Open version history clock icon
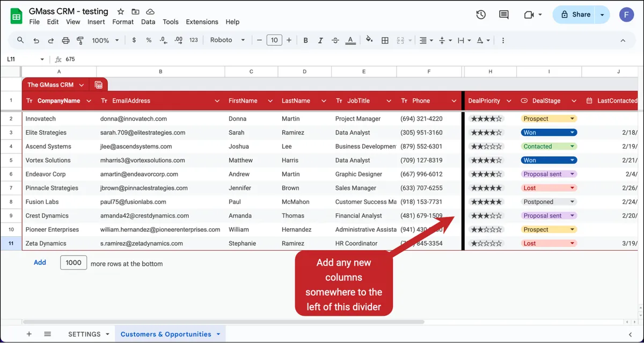Viewport: 644px width, 343px height. [x=481, y=14]
